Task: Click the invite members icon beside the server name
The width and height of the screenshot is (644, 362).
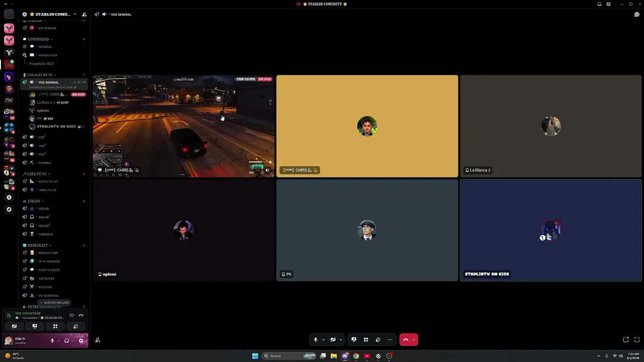Action: point(84,15)
